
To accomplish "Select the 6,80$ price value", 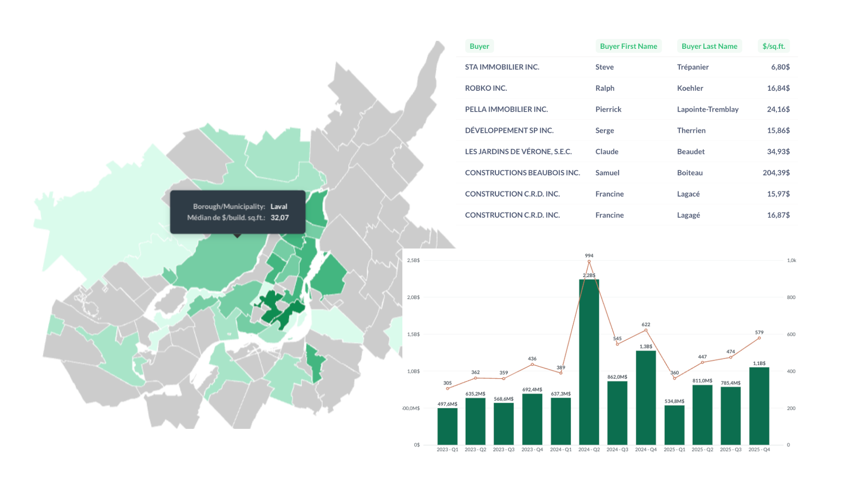I will (x=780, y=67).
